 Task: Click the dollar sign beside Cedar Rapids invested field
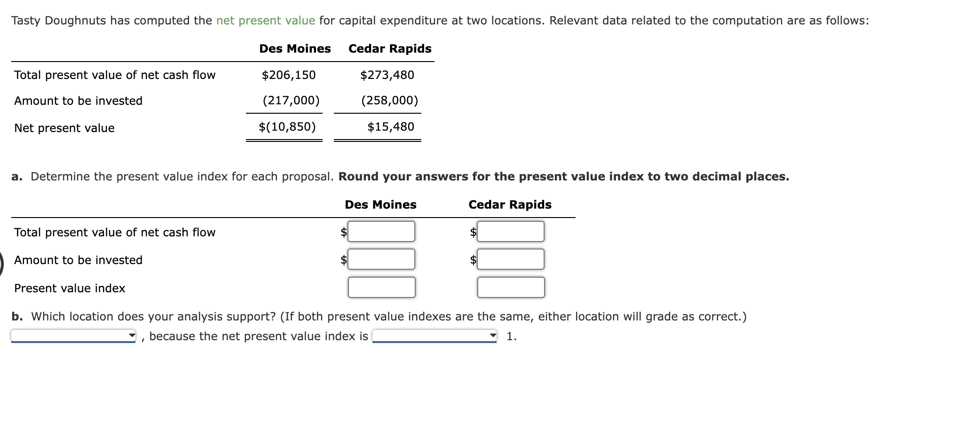[472, 259]
